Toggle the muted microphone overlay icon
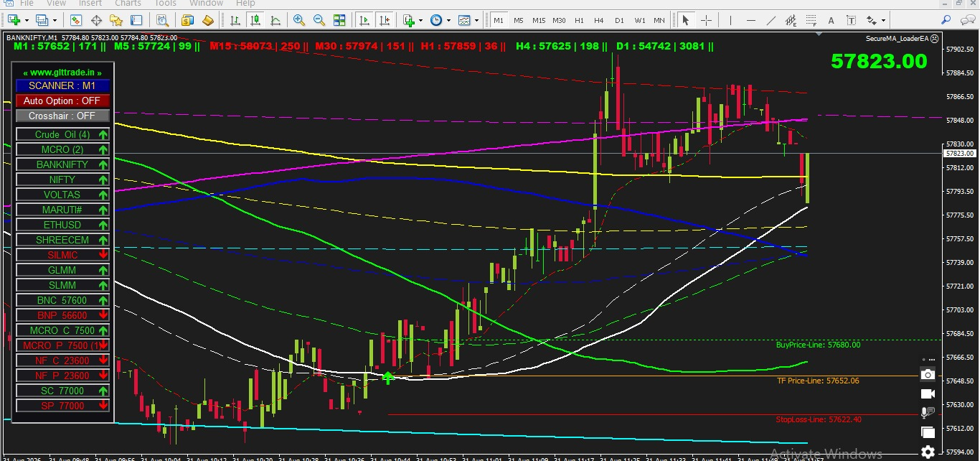 tap(928, 413)
